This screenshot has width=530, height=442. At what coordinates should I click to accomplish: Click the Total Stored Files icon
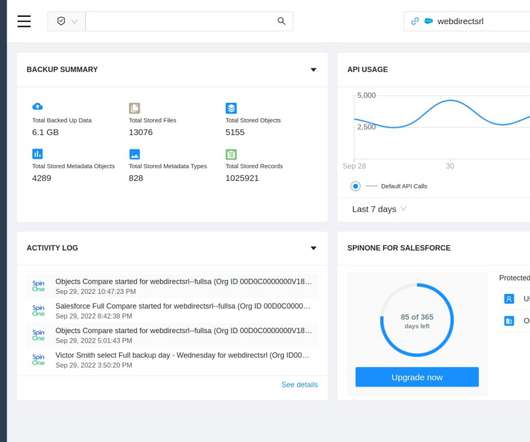coord(134,108)
